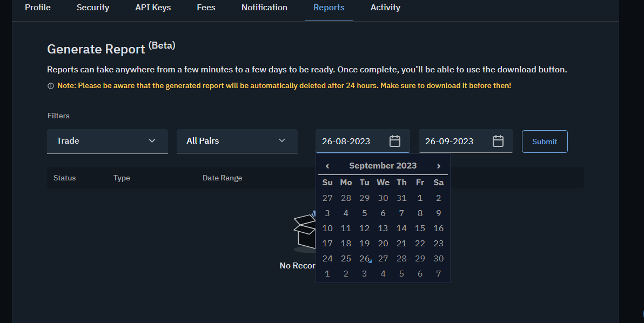Switch to the Security tab
This screenshot has height=323, width=644.
point(93,8)
